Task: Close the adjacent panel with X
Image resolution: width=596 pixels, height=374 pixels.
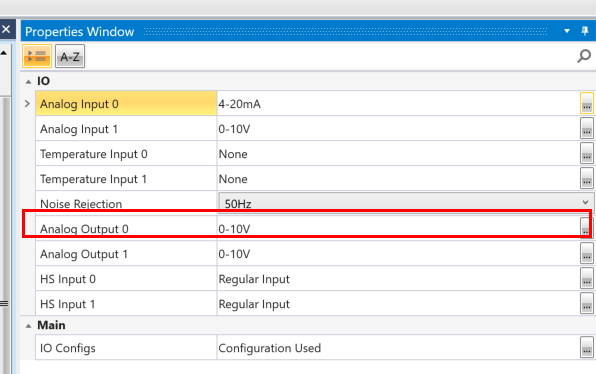Action: [6, 29]
